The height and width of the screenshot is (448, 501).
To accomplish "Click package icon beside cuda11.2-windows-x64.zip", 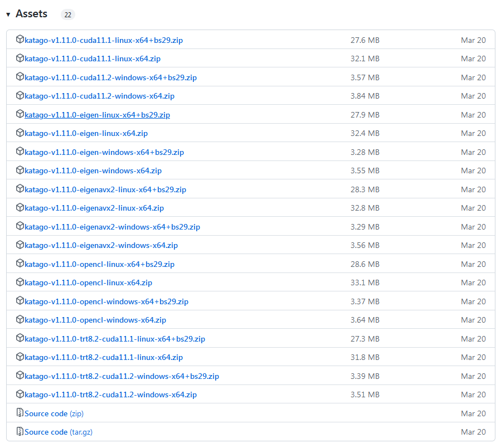I will point(20,96).
